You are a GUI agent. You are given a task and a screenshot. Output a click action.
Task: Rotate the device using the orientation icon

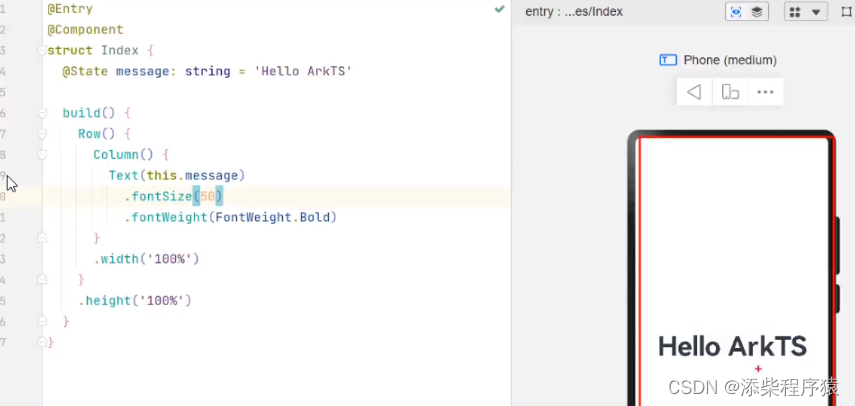pos(730,92)
